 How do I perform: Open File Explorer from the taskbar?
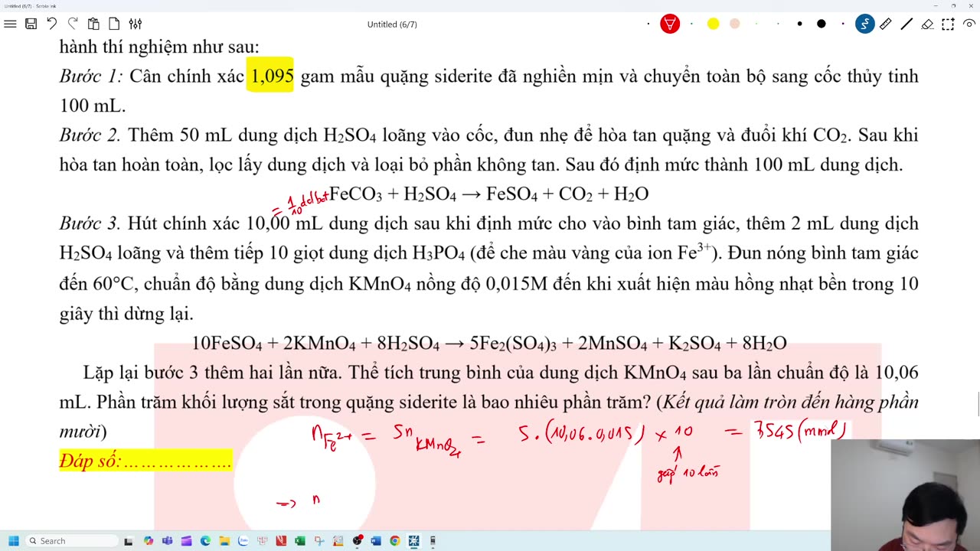pyautogui.click(x=224, y=541)
